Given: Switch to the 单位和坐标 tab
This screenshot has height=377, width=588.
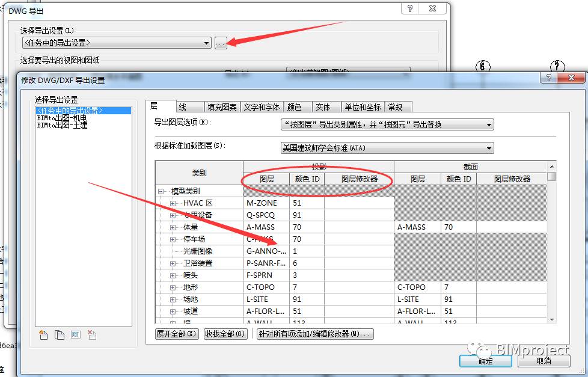Looking at the screenshot, I should click(x=363, y=107).
